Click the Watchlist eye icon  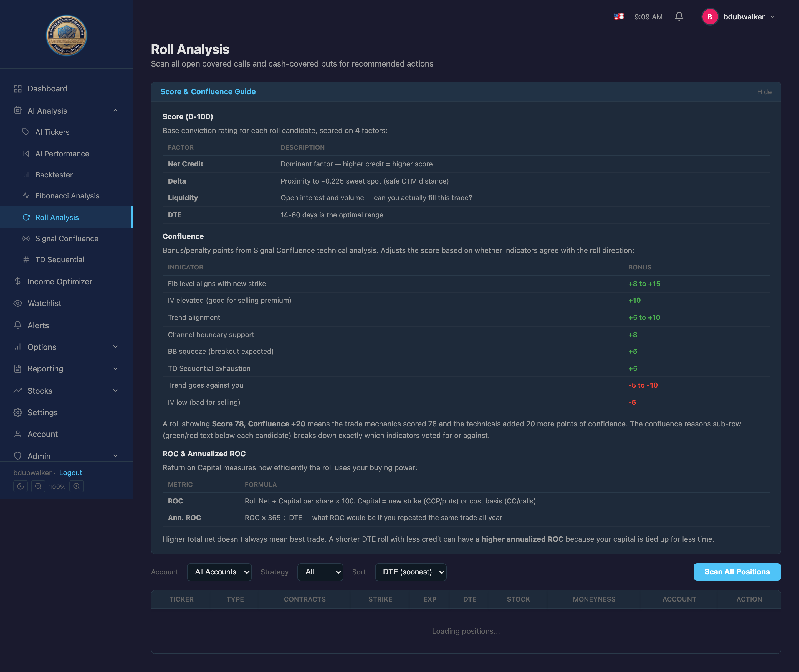point(17,303)
